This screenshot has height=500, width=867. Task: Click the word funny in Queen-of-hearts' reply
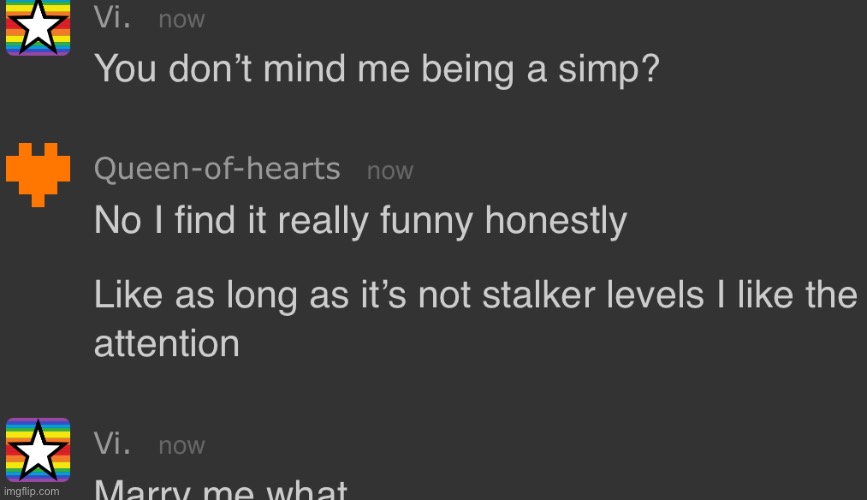pos(426,221)
